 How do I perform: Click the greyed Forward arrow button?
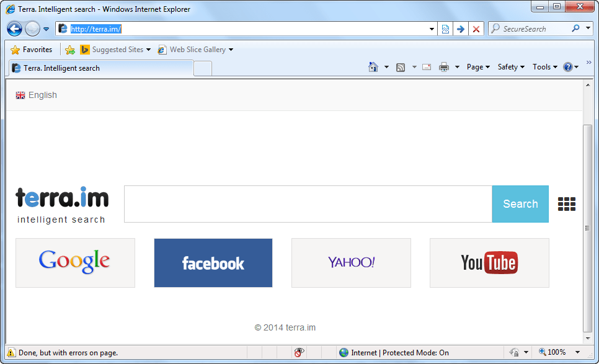click(32, 29)
